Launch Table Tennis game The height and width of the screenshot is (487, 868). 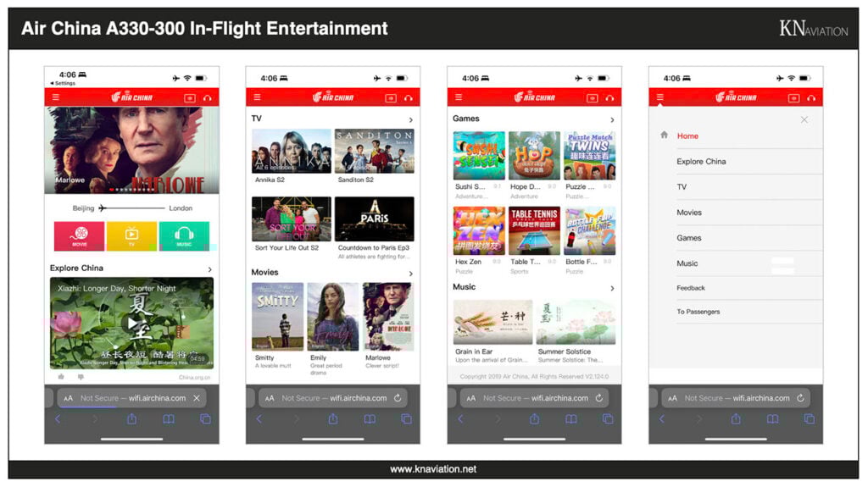pos(534,230)
